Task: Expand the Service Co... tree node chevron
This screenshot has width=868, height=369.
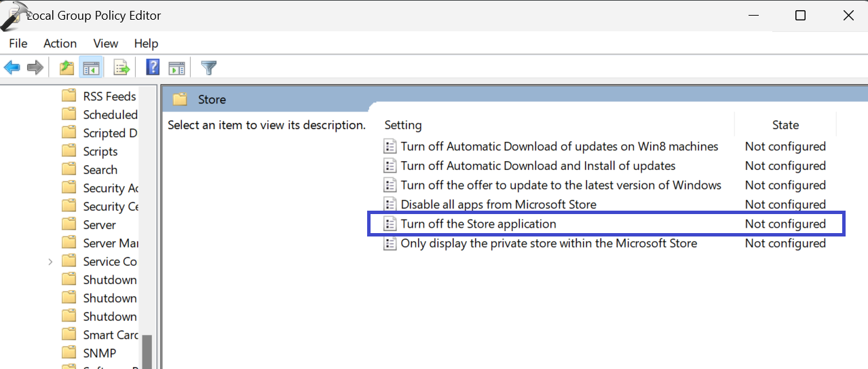Action: tap(50, 262)
